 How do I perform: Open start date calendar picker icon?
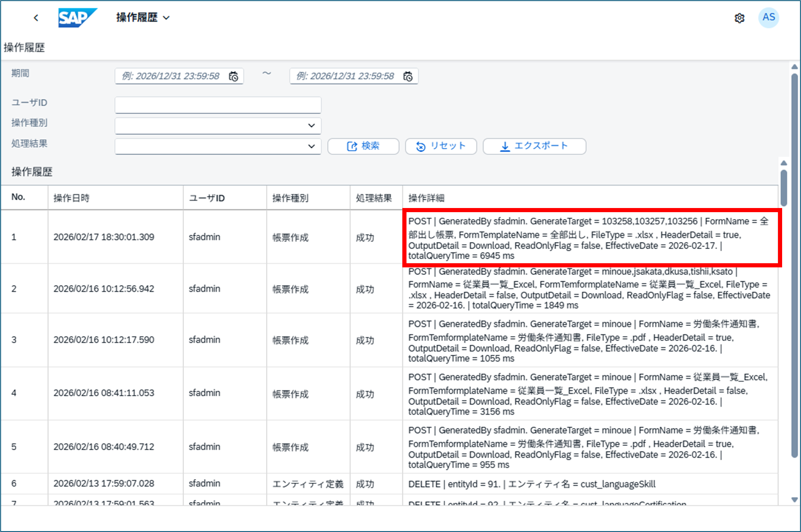234,76
